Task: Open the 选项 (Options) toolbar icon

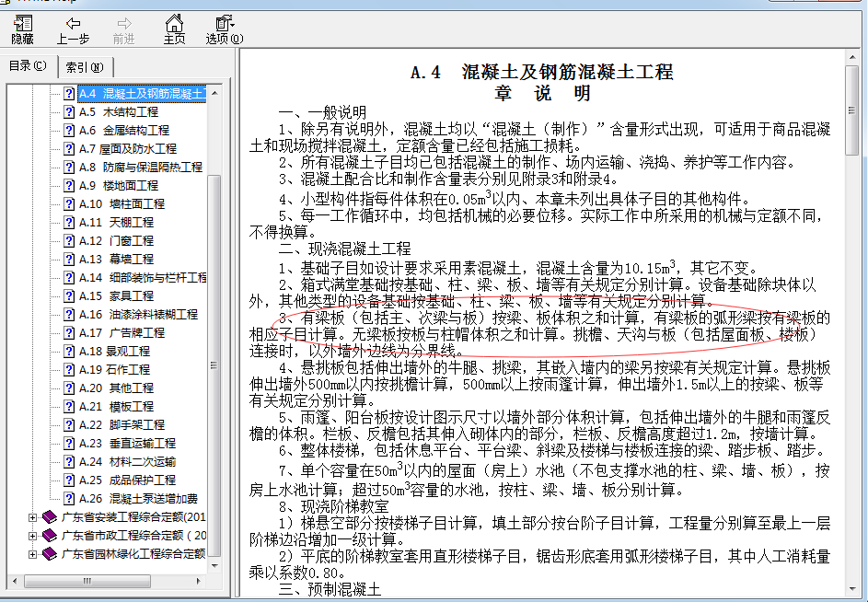Action: (x=225, y=23)
